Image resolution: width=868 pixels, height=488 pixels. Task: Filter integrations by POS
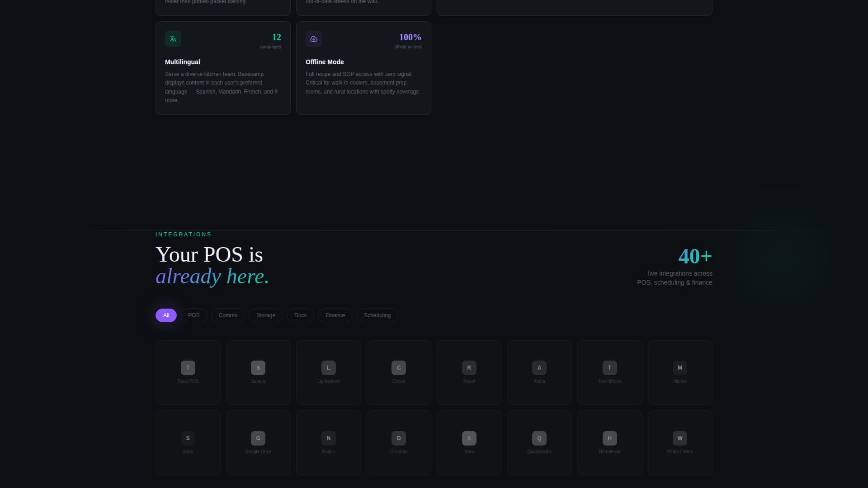tap(194, 315)
